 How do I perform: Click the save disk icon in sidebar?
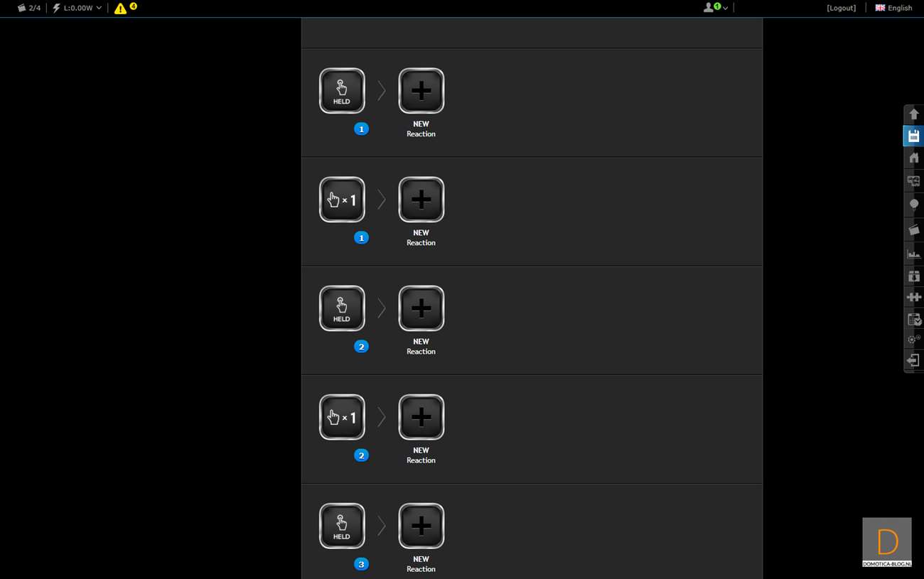913,136
